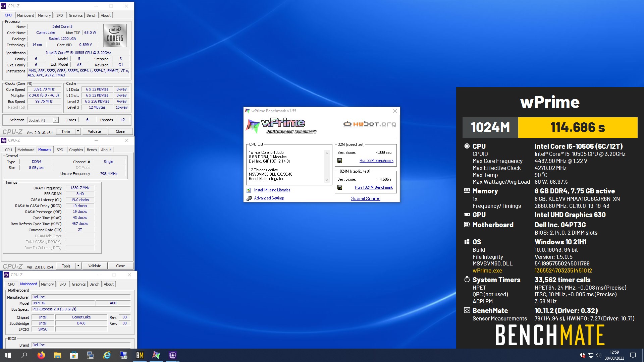Launch Firefox from the taskbar

click(x=41, y=355)
